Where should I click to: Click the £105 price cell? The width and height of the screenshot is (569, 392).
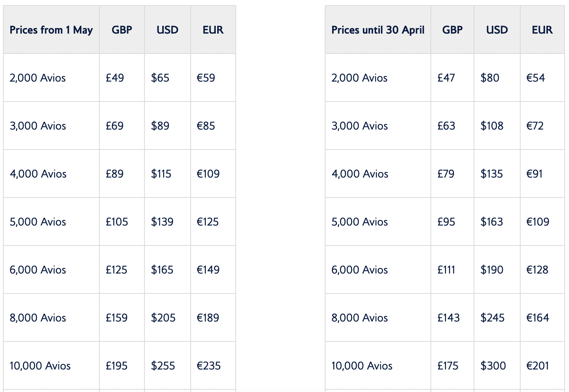point(117,222)
